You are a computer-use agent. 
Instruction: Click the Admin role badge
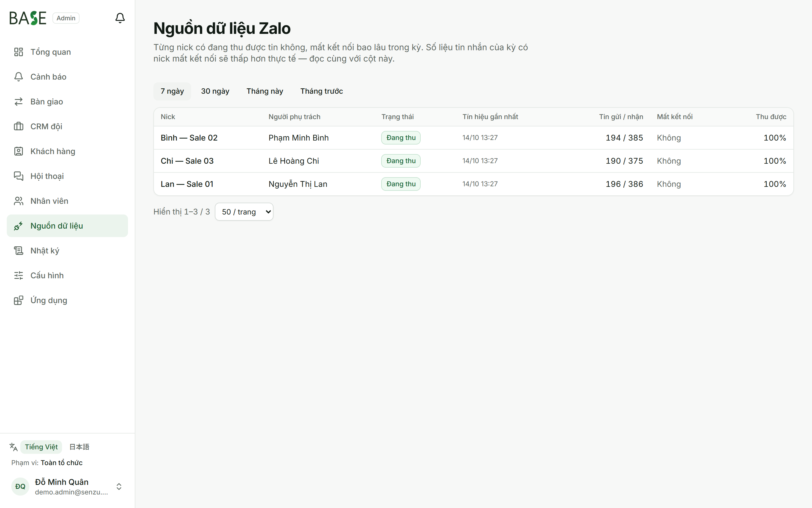(x=66, y=18)
